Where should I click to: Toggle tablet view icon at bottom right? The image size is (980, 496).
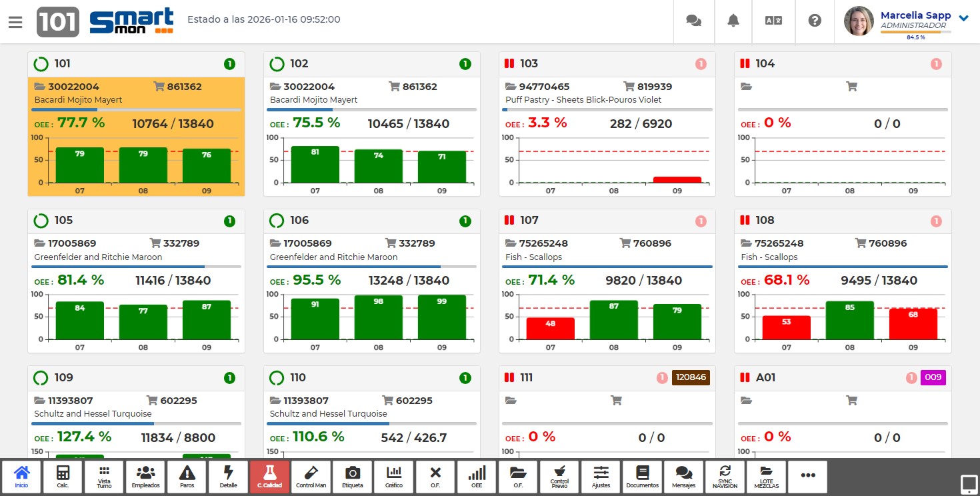coord(968,483)
